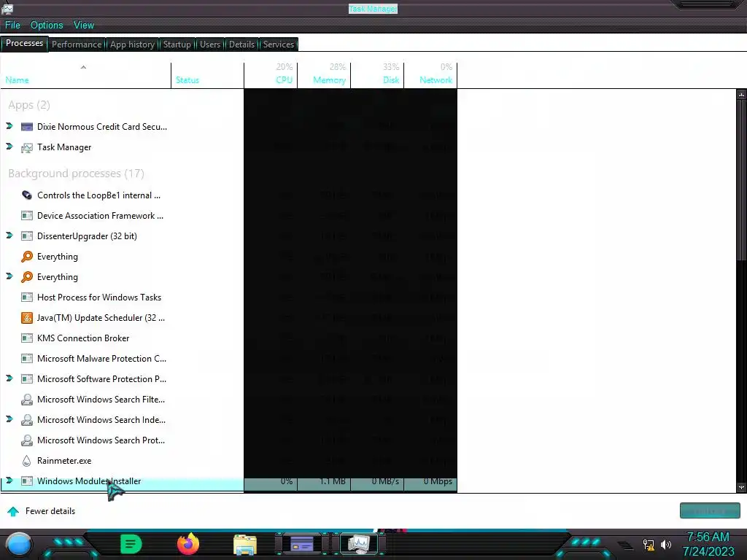
Task: Expand the Dixie Normous Credit Card row
Action: [x=9, y=126]
